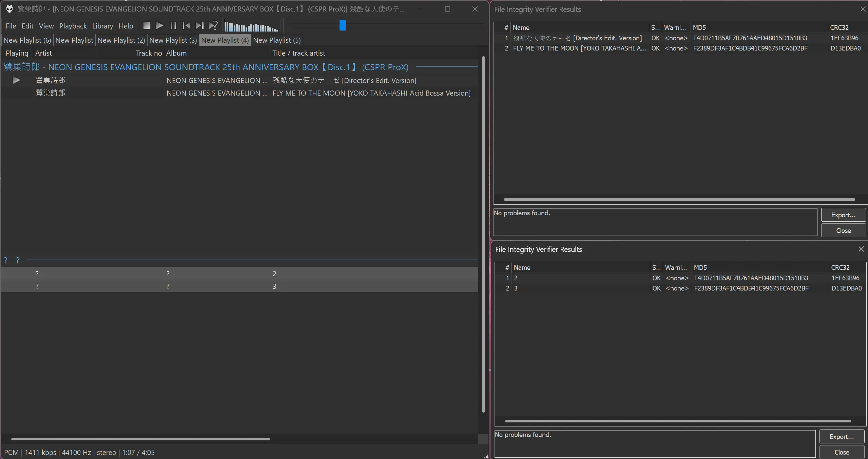Switch to New Playlist (2) tab

point(121,40)
